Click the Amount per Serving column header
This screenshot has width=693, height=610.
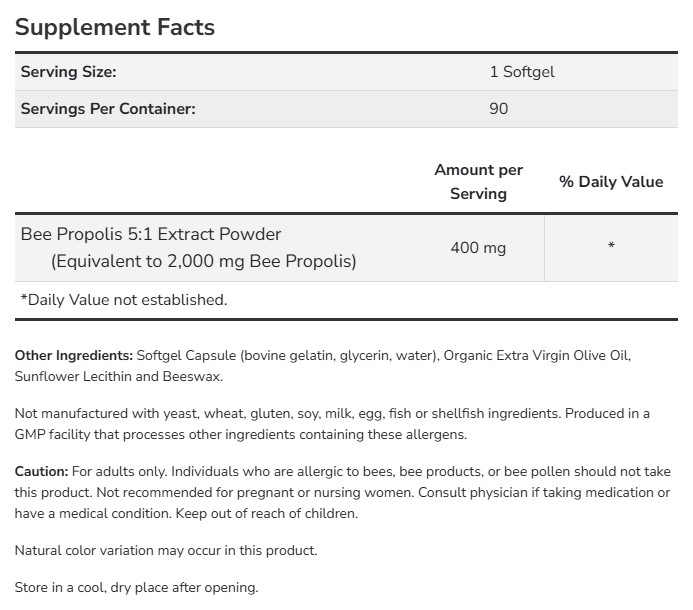pos(478,182)
